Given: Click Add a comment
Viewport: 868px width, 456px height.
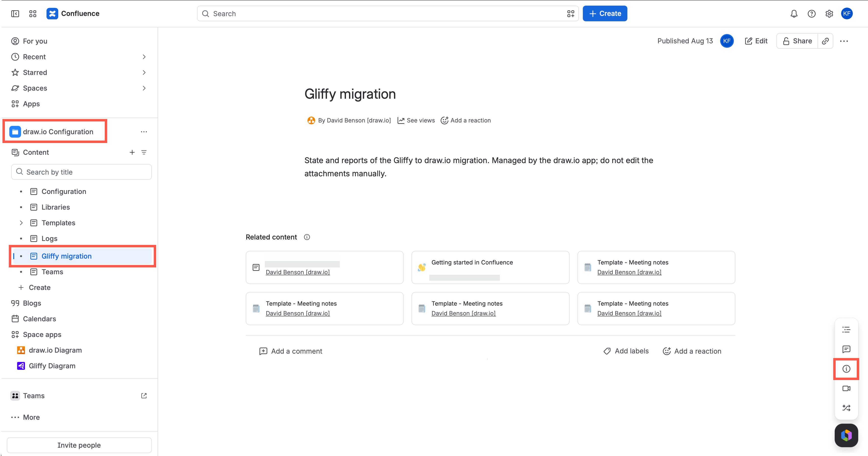Looking at the screenshot, I should [291, 351].
